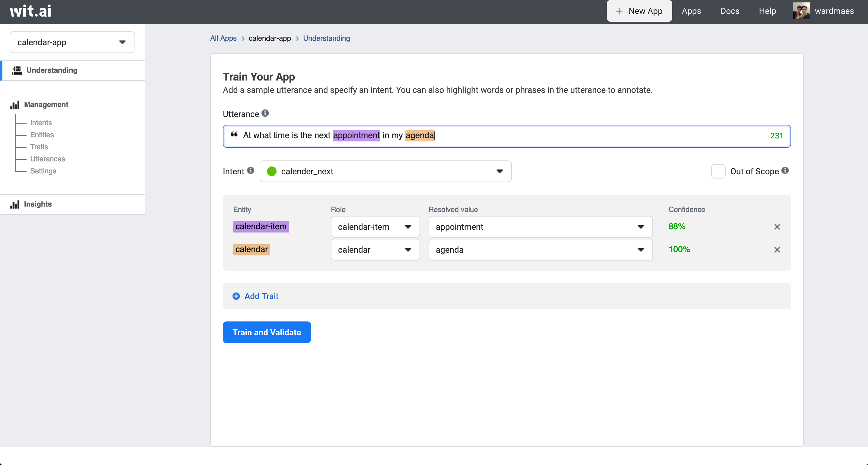Enable the Out of Scope checkbox

(x=718, y=171)
